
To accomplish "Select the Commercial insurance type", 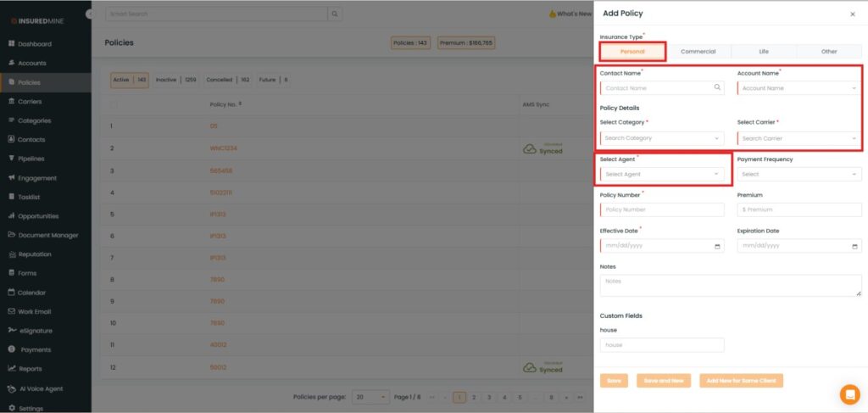I will [698, 52].
